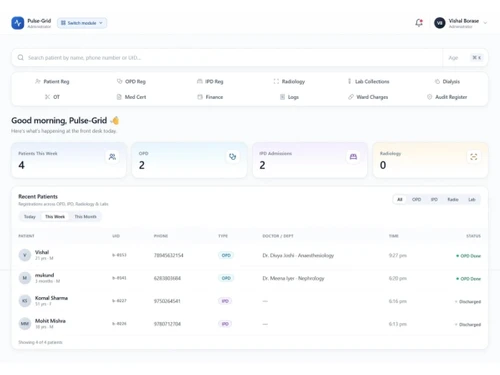Open Patient Reg shortcut
This screenshot has height=375, width=500.
pyautogui.click(x=52, y=81)
